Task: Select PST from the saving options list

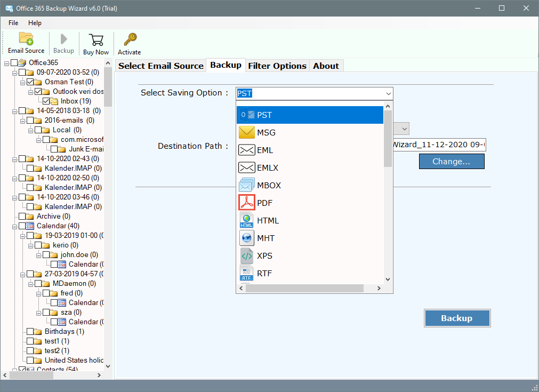Action: click(310, 115)
